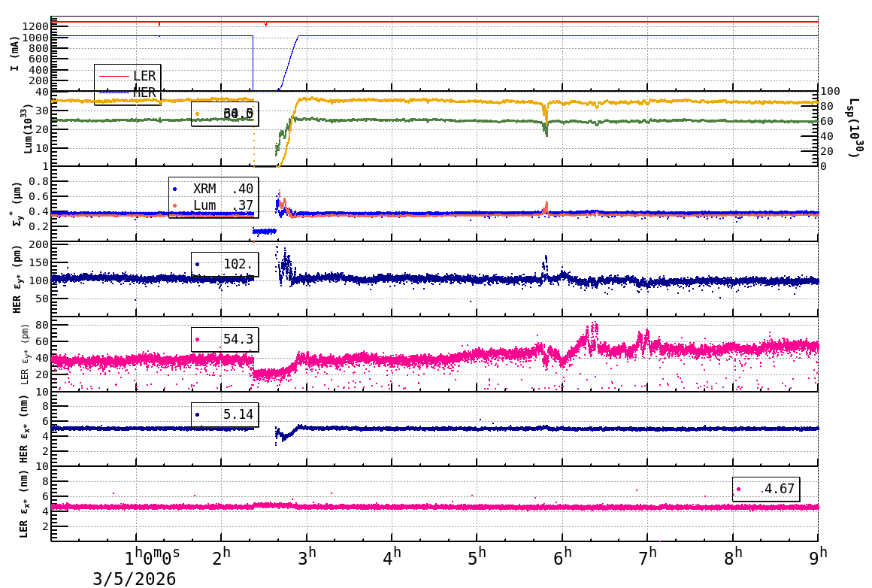The image size is (872, 588).
Task: Click the 8h time axis label
Action: (732, 557)
